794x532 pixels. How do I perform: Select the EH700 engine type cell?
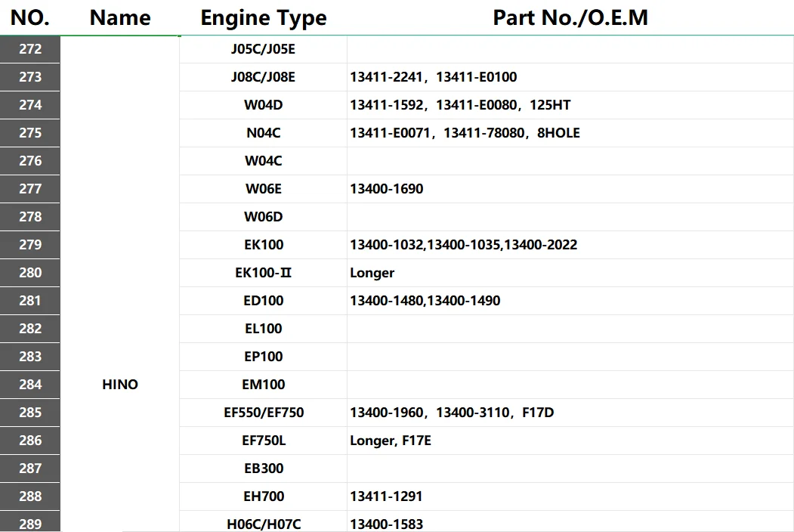[x=264, y=496]
